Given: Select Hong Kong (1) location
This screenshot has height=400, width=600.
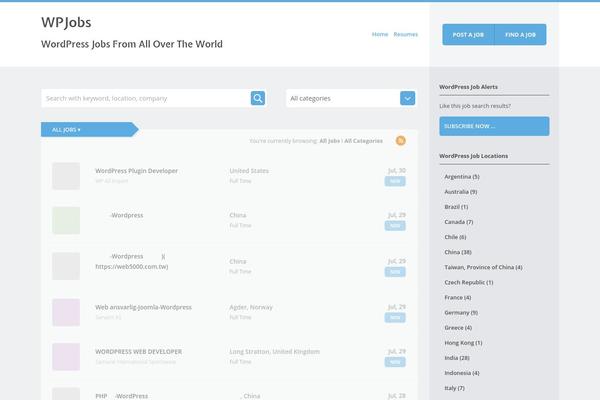Looking at the screenshot, I should 463,343.
